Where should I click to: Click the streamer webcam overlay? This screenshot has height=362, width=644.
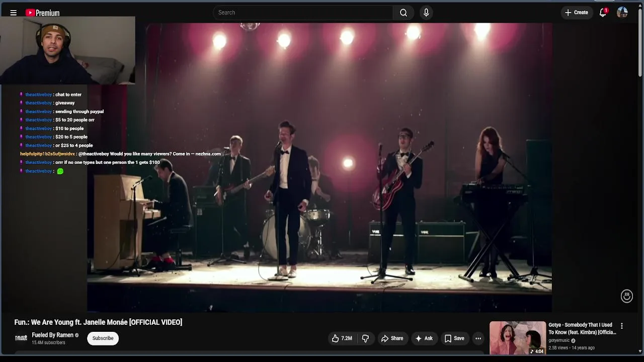click(x=67, y=50)
